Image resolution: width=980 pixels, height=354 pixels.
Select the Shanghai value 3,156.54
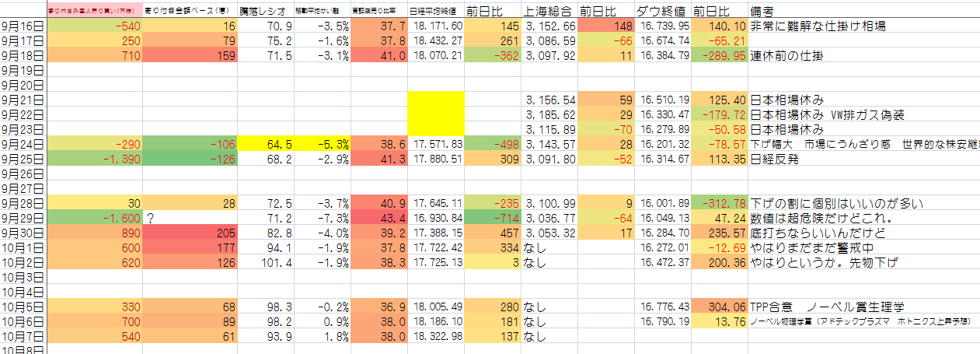549,100
